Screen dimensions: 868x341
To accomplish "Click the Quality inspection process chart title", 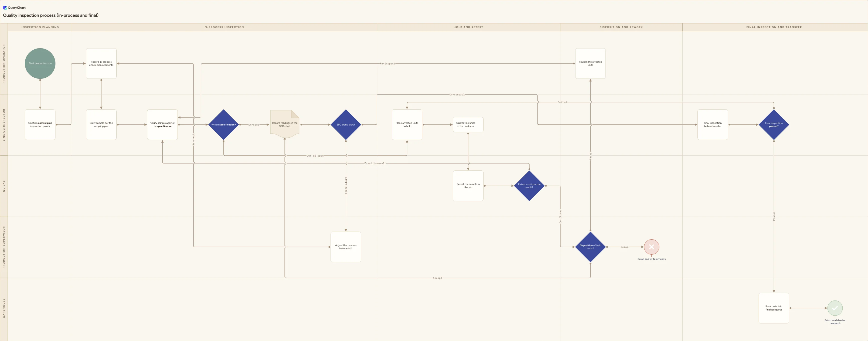I will (x=51, y=15).
